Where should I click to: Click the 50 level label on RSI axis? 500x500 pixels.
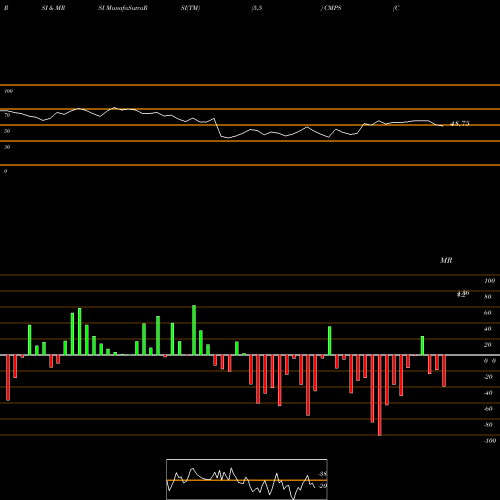click(x=7, y=131)
